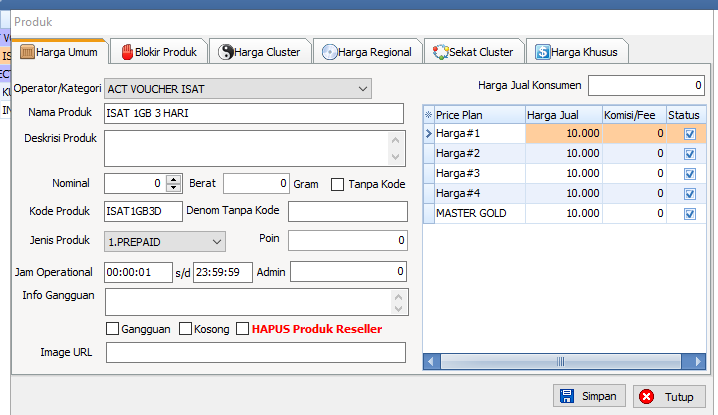Screen dimensions: 718x415
Task: Click the Harga Jual Konsumen field
Action: point(646,85)
